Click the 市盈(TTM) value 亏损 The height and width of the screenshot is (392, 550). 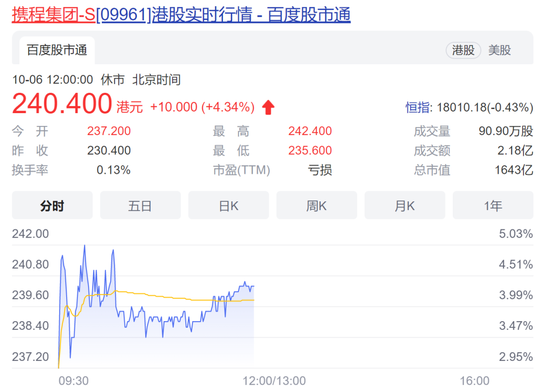(x=320, y=170)
